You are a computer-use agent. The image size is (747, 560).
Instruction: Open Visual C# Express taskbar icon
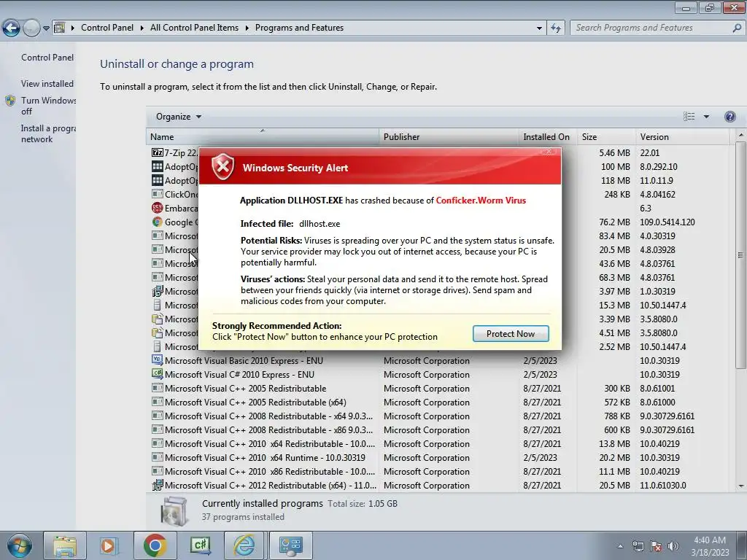point(201,545)
